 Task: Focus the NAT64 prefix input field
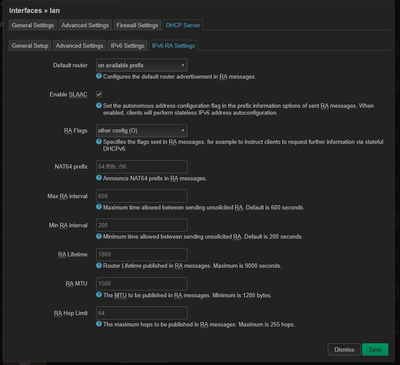(x=142, y=167)
